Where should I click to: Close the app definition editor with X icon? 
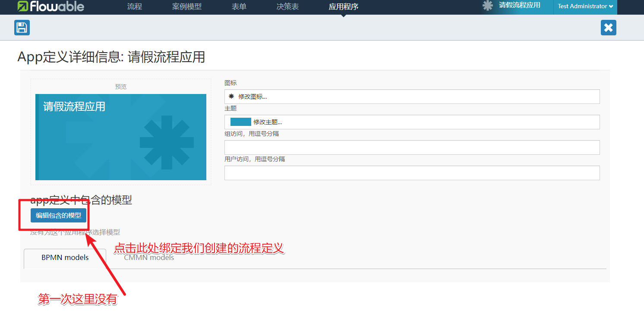608,28
